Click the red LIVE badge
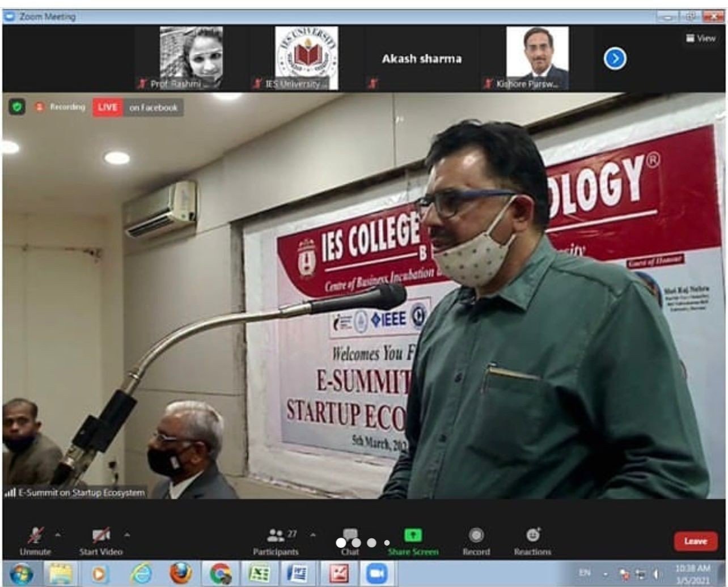 pyautogui.click(x=108, y=107)
